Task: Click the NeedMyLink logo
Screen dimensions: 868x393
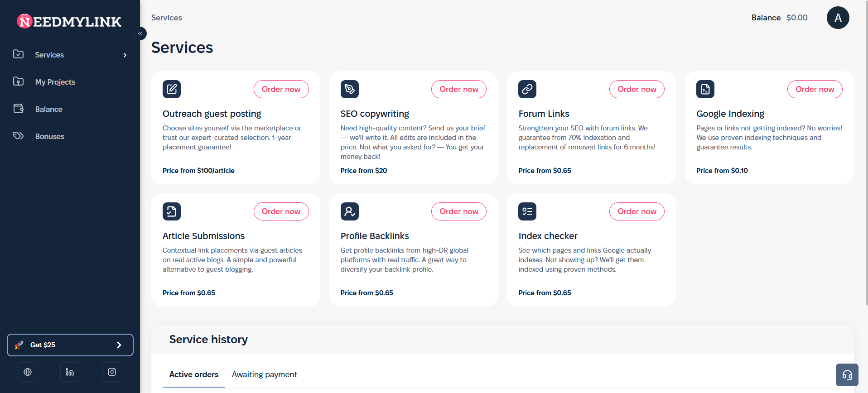Action: (x=69, y=21)
